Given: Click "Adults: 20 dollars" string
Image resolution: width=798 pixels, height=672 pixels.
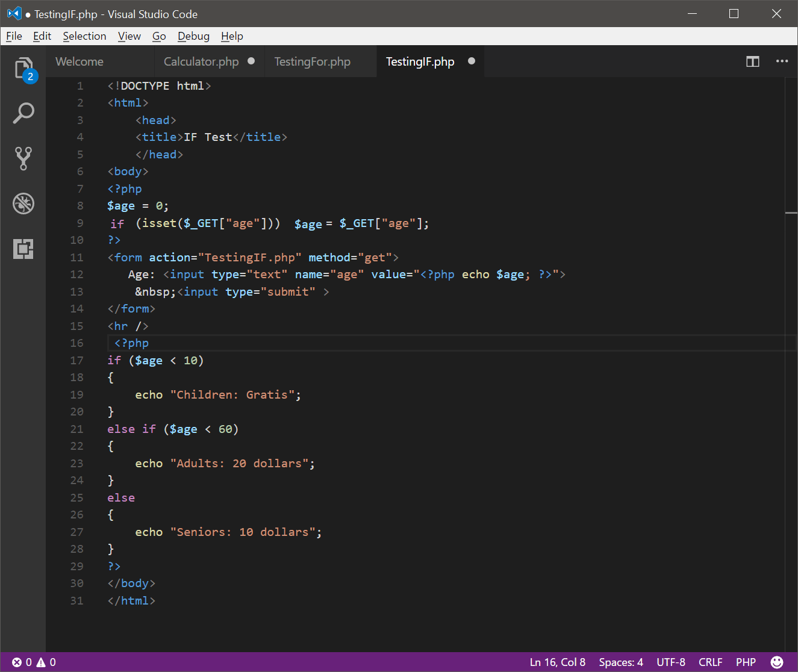Looking at the screenshot, I should [x=239, y=463].
